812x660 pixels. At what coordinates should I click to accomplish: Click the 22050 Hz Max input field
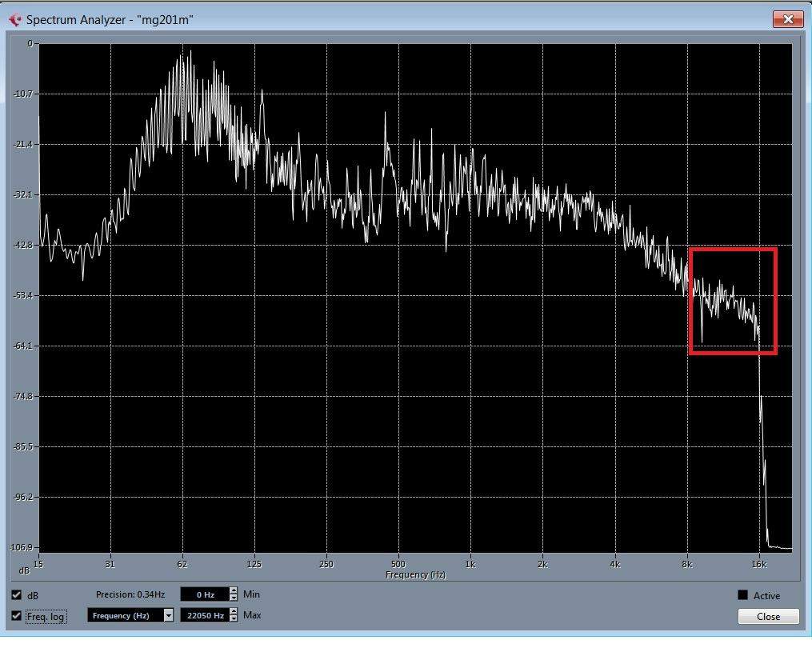click(x=203, y=615)
